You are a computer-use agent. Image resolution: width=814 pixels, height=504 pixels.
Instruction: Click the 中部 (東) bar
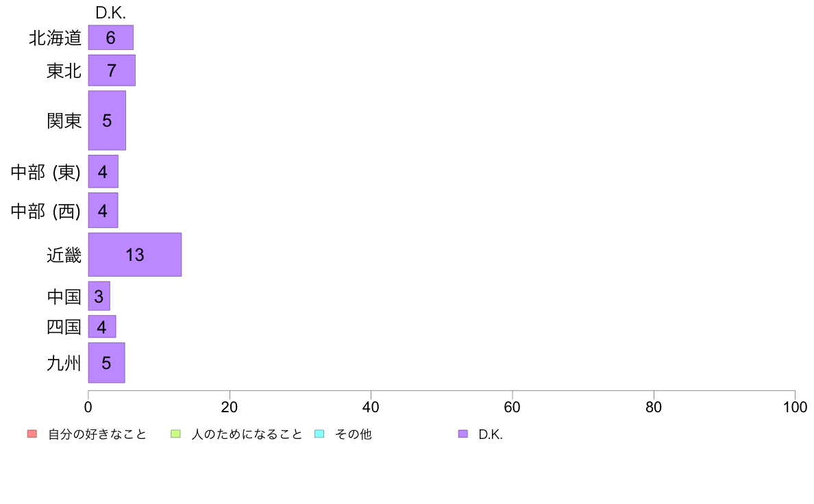[103, 171]
